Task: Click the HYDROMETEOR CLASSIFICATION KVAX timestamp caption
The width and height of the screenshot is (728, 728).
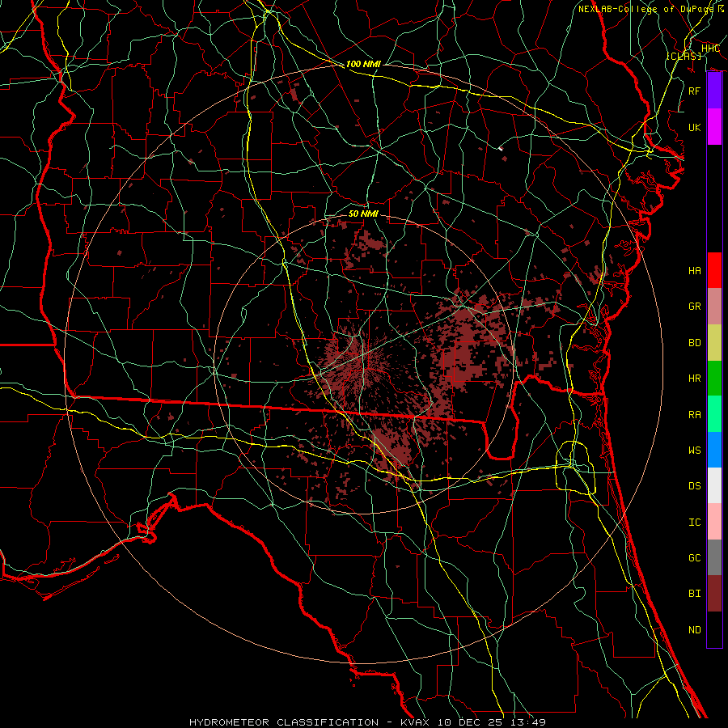Action: pos(367,722)
